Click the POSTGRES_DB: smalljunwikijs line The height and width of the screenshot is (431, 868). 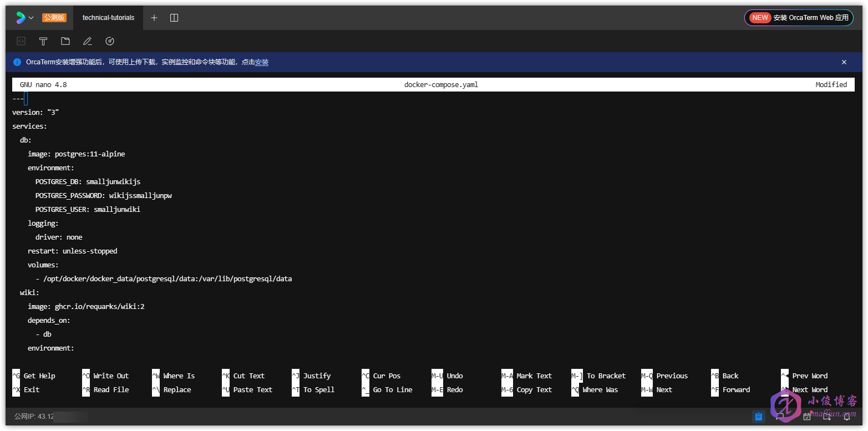pyautogui.click(x=88, y=182)
